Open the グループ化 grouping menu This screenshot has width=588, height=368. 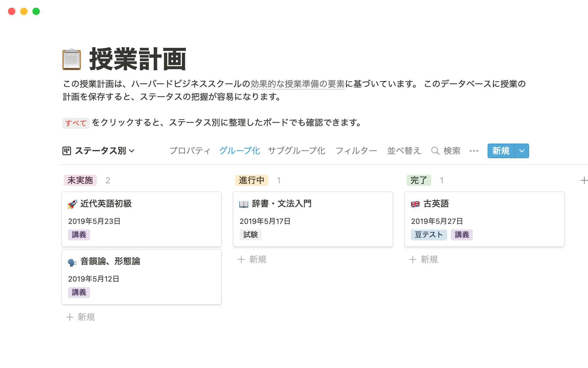(239, 151)
